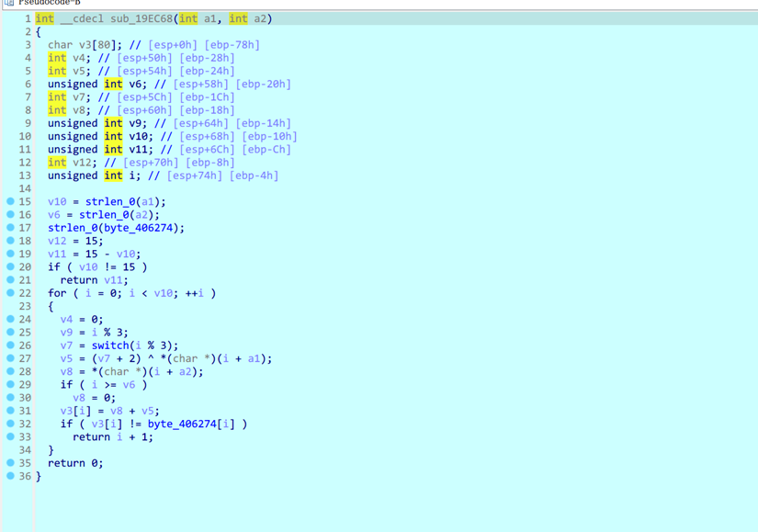Click v6 in the 'i >= v6' condition
This screenshot has width=758, height=532.
click(x=129, y=384)
